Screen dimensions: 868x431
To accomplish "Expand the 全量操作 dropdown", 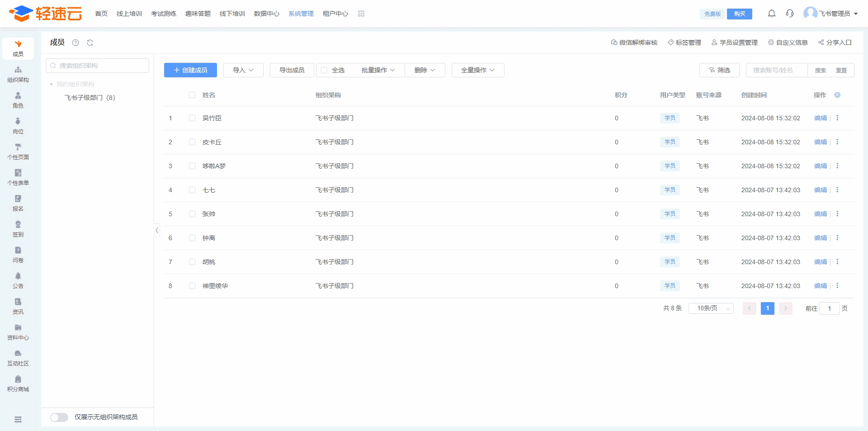I will pyautogui.click(x=477, y=70).
